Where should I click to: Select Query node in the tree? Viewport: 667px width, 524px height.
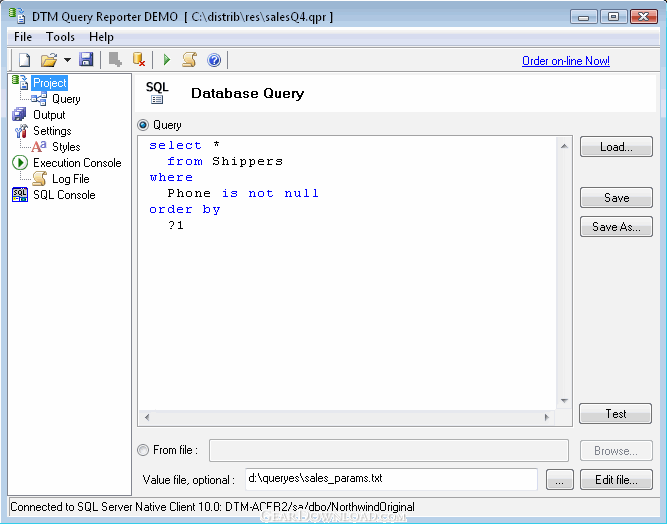(66, 99)
